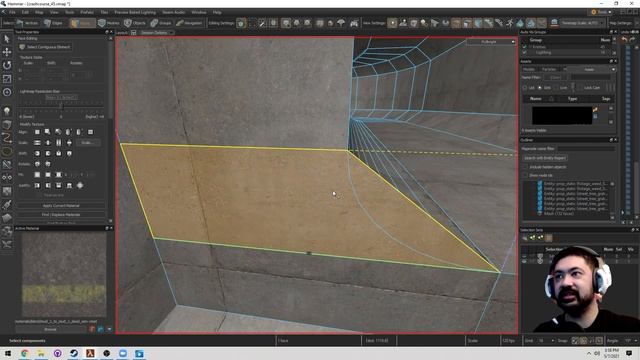Click Find / Replace Material button
Image resolution: width=640 pixels, height=360 pixels.
click(61, 215)
